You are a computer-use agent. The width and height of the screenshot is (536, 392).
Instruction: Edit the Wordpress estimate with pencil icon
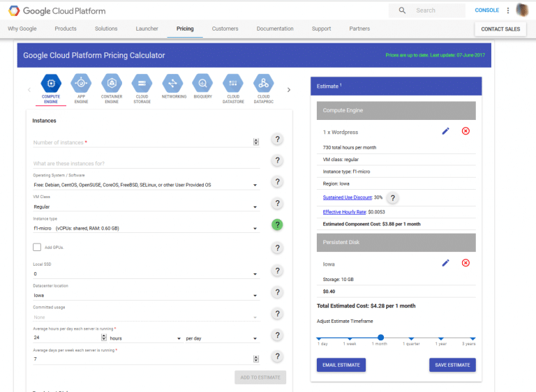[445, 131]
